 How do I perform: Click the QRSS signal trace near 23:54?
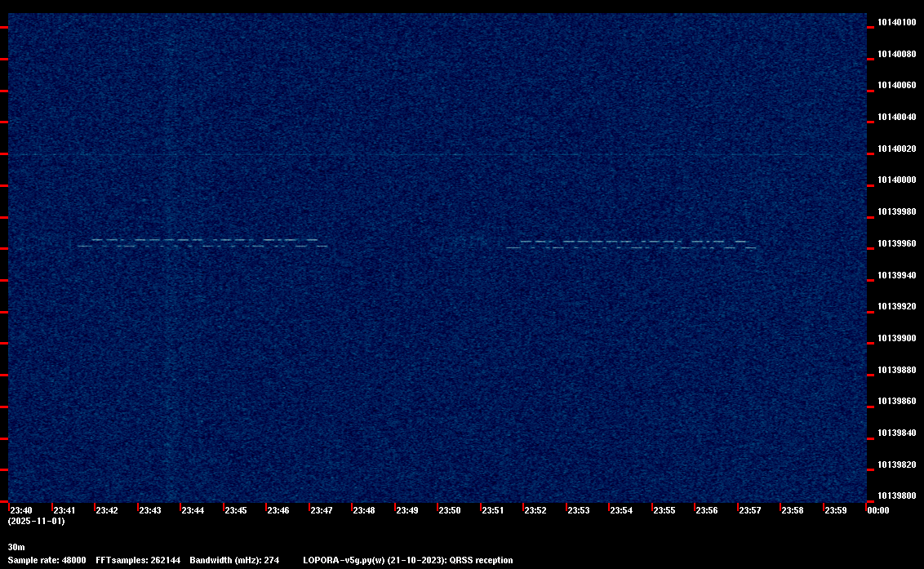pos(631,245)
